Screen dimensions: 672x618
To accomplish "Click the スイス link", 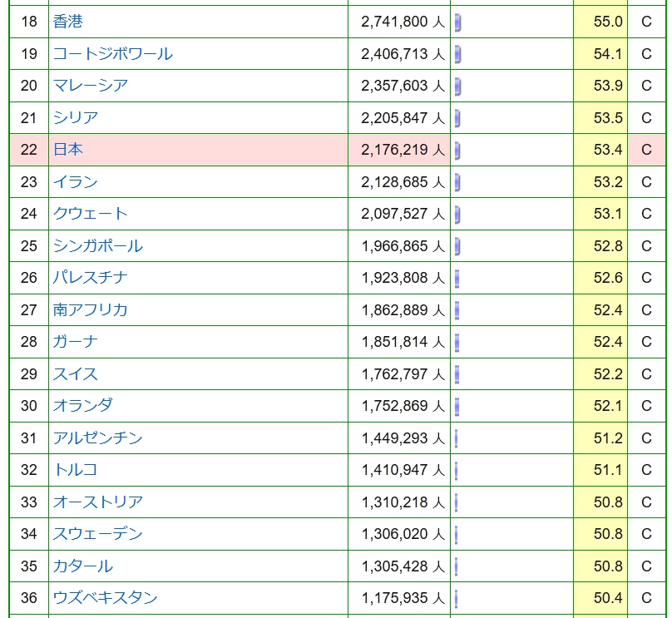I will pos(76,374).
